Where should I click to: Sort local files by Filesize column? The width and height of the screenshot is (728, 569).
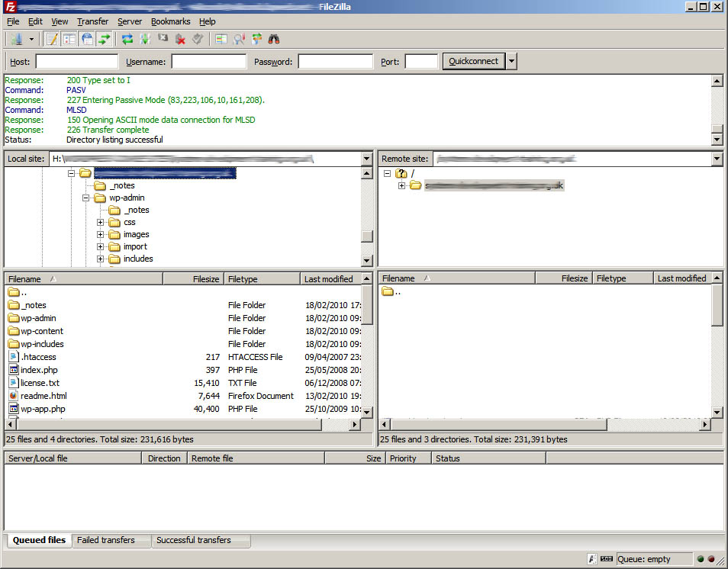(x=193, y=279)
